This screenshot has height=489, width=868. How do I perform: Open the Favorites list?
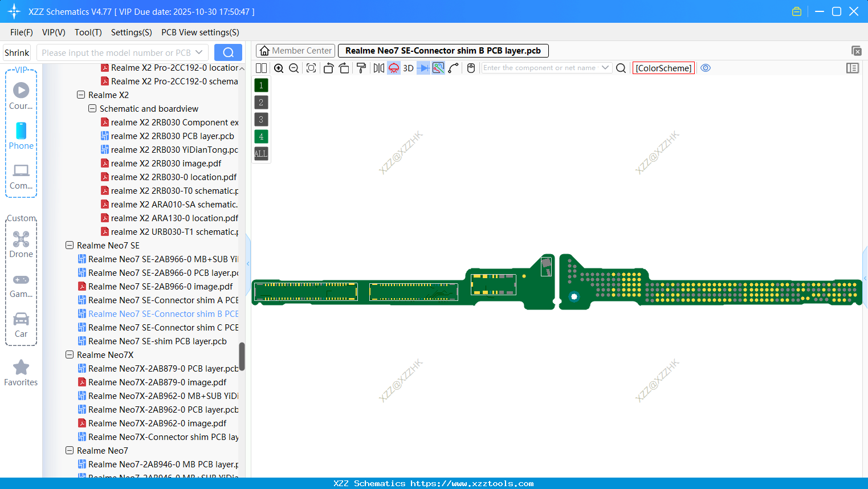point(21,373)
